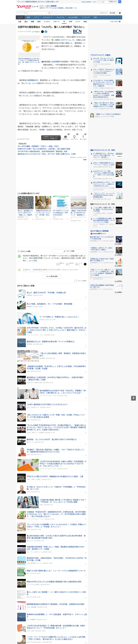Click the マイページ link

[103, 13]
